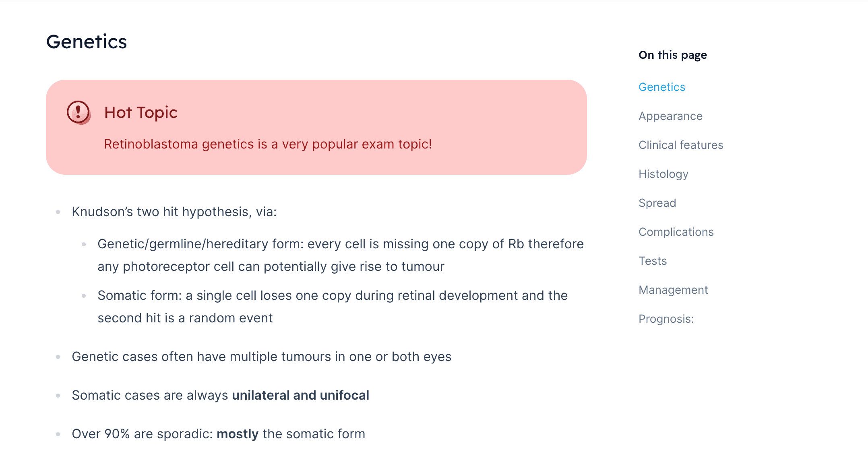Click the Hot Topic exclamation warning icon

79,112
